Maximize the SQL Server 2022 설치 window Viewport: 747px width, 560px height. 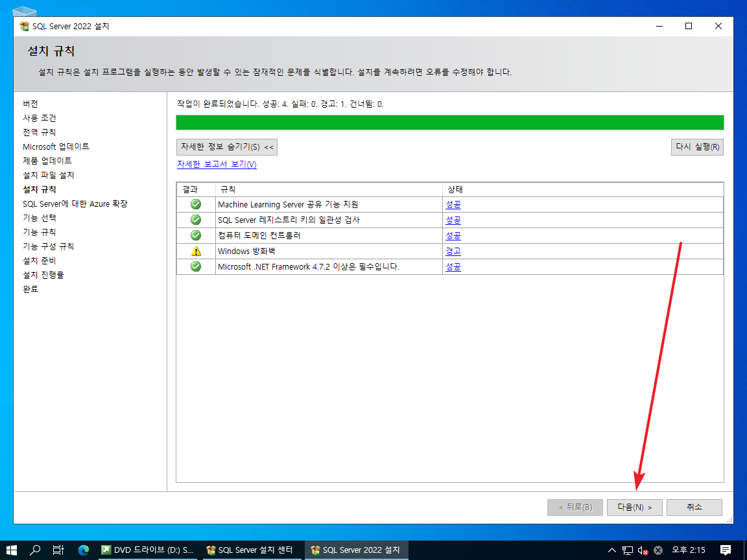(x=689, y=26)
